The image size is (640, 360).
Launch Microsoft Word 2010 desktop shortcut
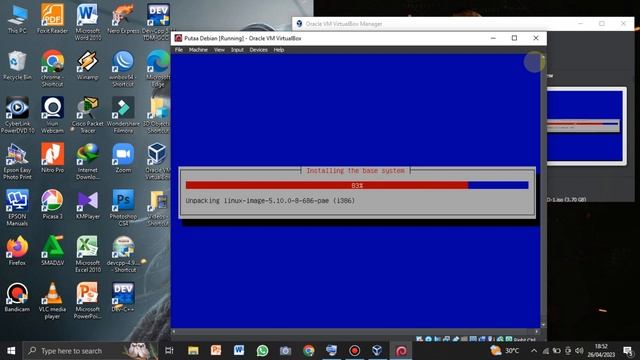87,22
